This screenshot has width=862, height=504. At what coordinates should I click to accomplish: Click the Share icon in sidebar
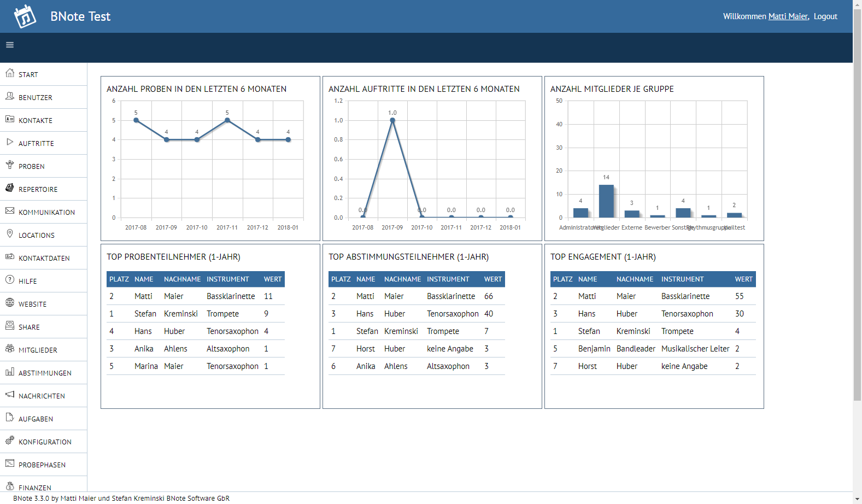tap(10, 325)
